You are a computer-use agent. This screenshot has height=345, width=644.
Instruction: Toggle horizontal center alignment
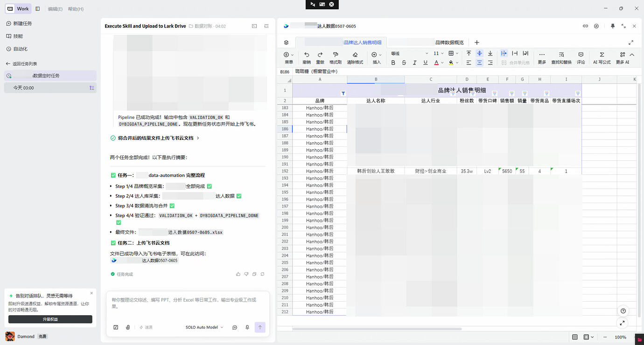point(479,62)
